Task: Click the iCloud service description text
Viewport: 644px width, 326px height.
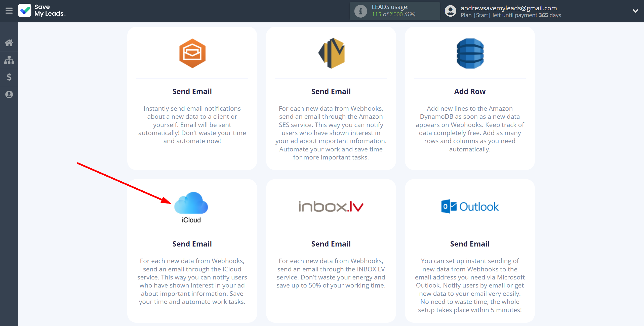Action: pos(192,281)
